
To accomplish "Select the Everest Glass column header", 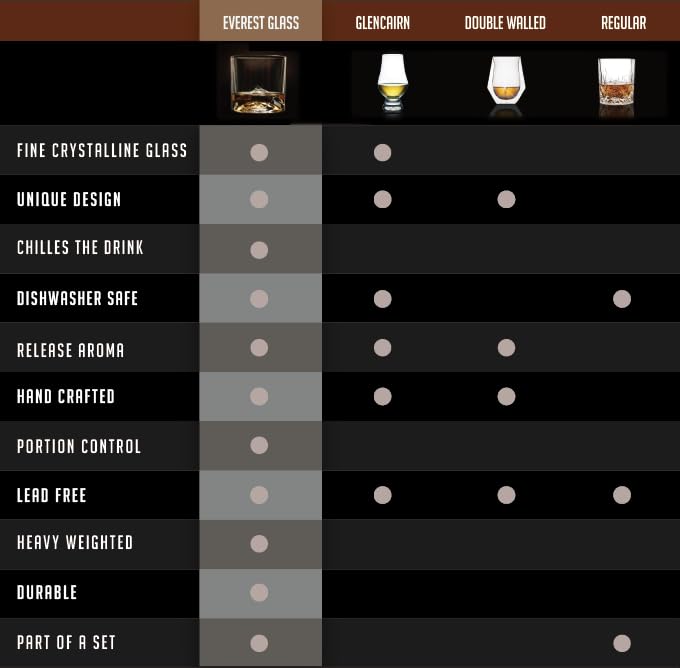I will coord(260,22).
